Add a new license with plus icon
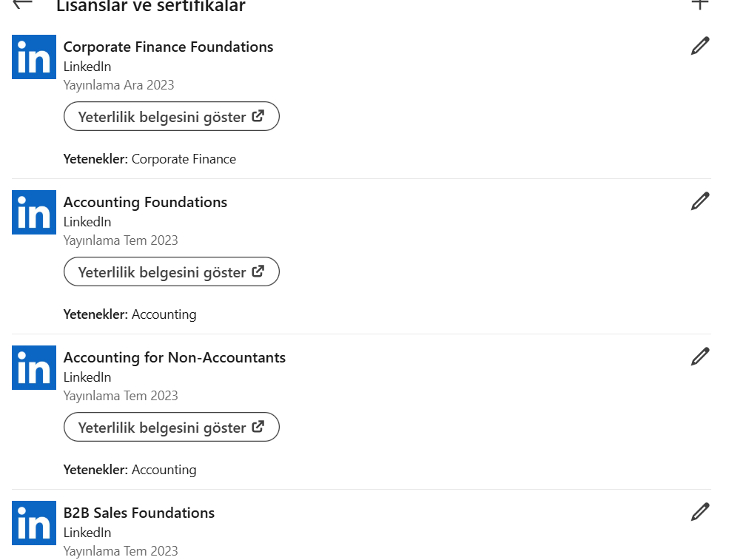729x560 pixels. pyautogui.click(x=699, y=3)
